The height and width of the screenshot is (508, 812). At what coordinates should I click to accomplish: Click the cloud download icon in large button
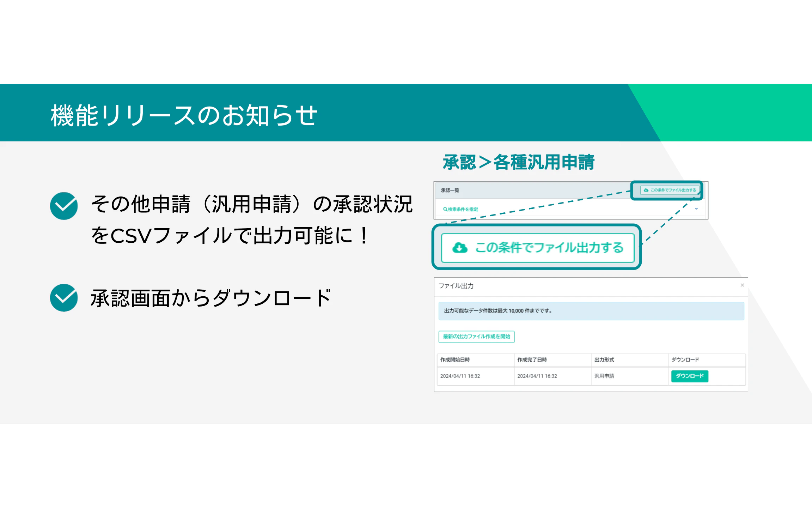pos(460,248)
